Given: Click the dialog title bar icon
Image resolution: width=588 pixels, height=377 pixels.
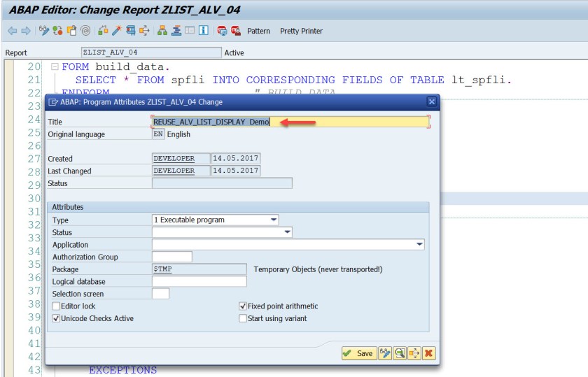Looking at the screenshot, I should pos(53,102).
